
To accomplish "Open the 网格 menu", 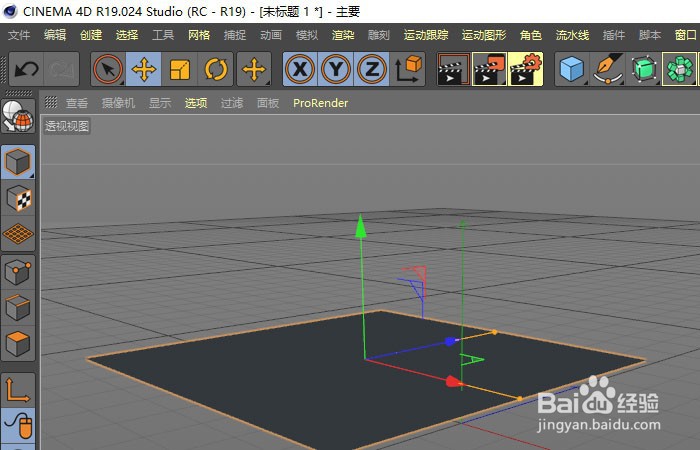I will coord(199,35).
